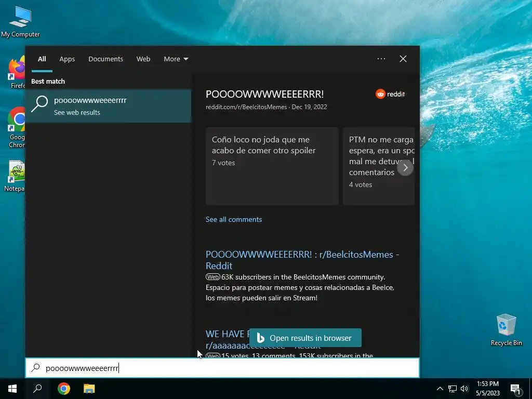Click the POOOOWWWWEEEERRR! preview title

point(264,94)
